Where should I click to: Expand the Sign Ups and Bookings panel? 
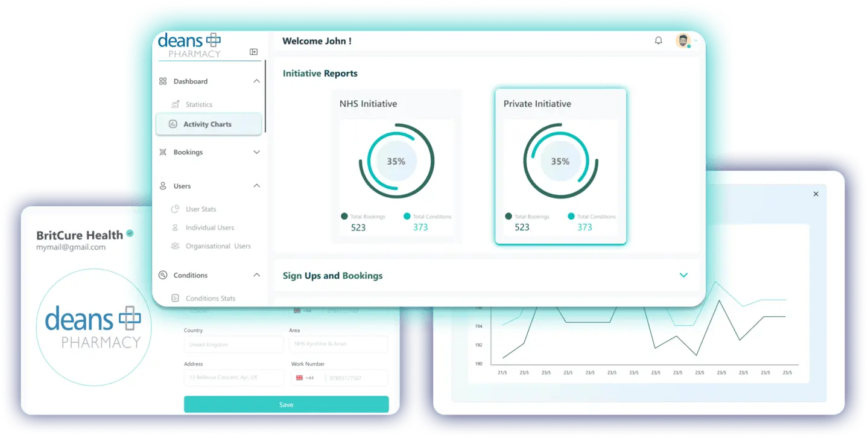[x=683, y=275]
